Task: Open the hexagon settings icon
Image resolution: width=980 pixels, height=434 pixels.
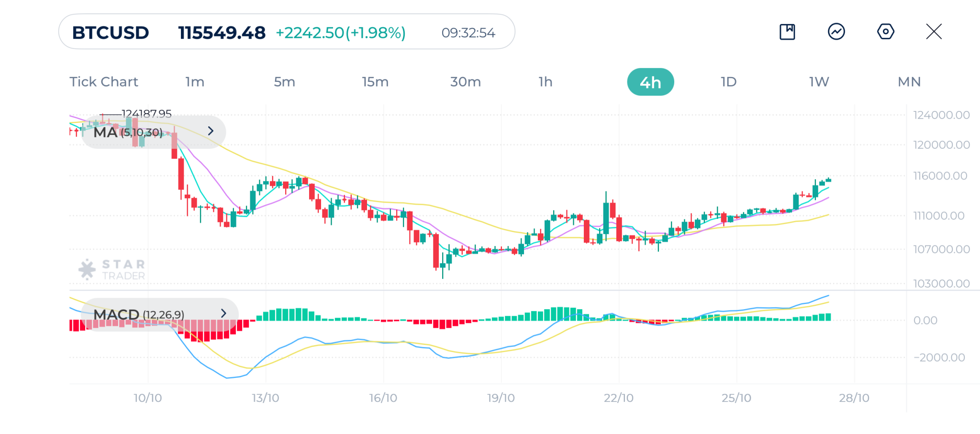Action: tap(885, 32)
